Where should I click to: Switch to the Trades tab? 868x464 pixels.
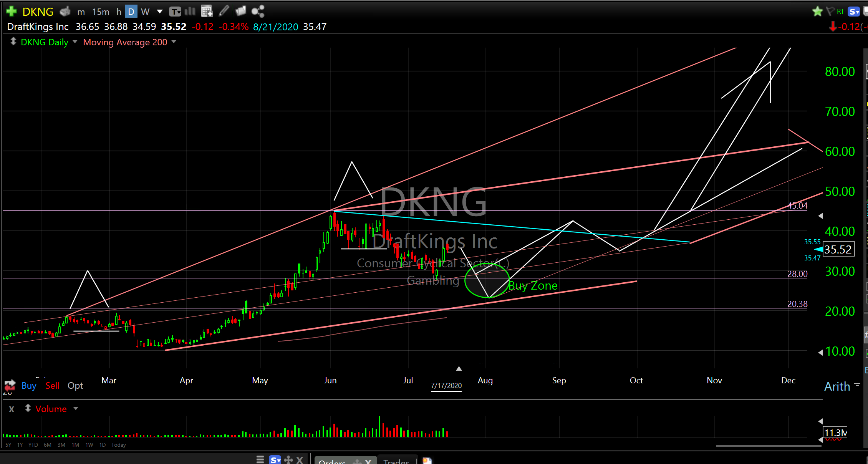tap(396, 461)
